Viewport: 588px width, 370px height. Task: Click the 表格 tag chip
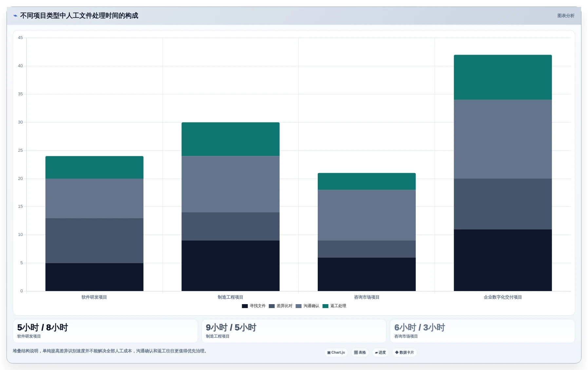coord(360,353)
